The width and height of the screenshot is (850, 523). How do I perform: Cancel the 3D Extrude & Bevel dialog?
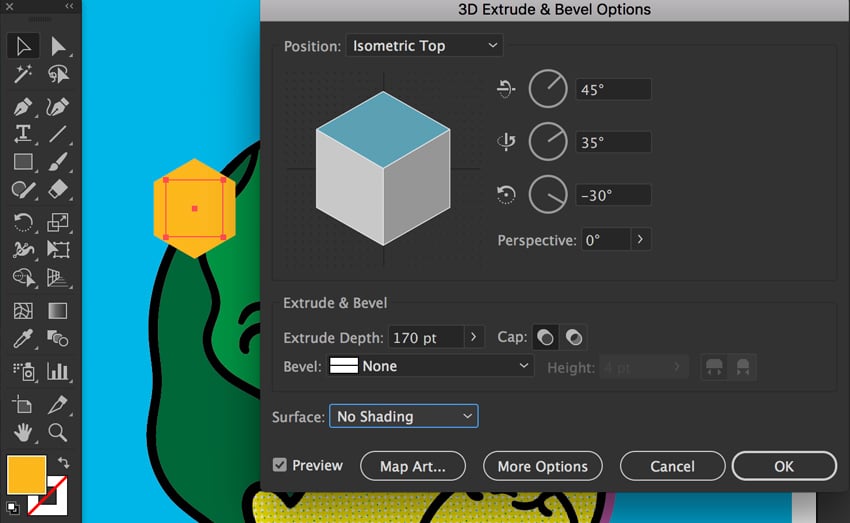[x=672, y=466]
